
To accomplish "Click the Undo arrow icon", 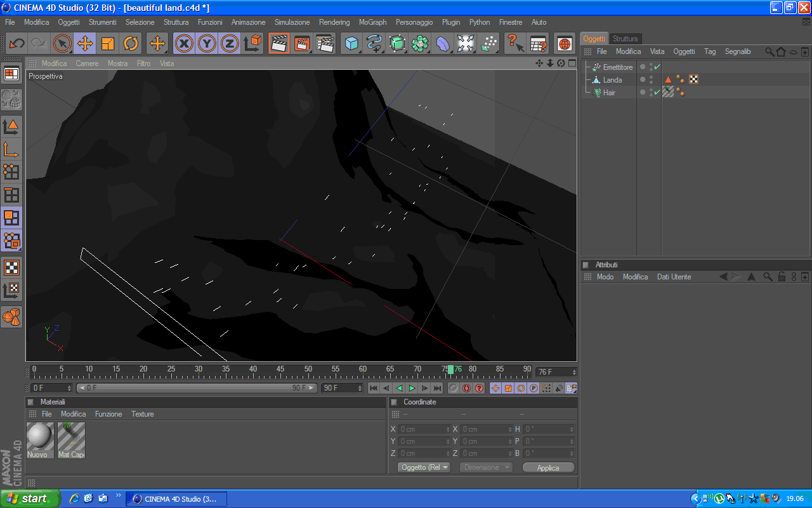I will point(16,43).
